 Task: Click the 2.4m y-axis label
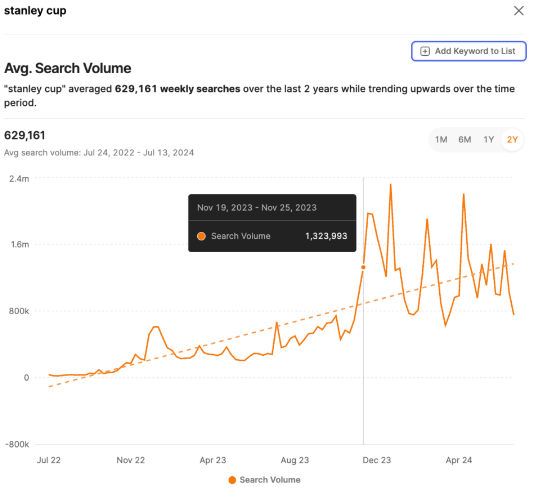pos(19,179)
